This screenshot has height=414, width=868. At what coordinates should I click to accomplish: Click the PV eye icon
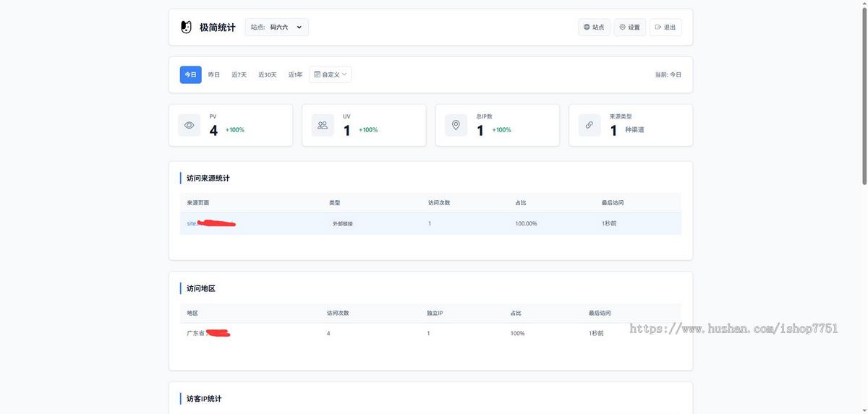click(190, 125)
